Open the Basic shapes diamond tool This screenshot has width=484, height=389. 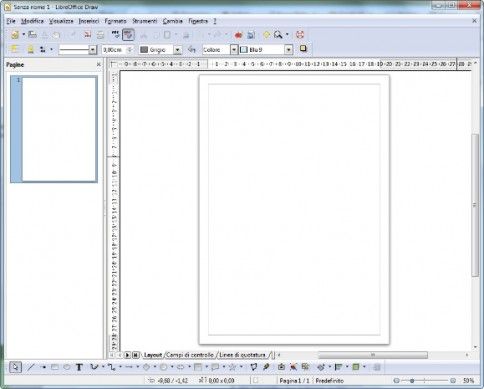tap(146, 367)
